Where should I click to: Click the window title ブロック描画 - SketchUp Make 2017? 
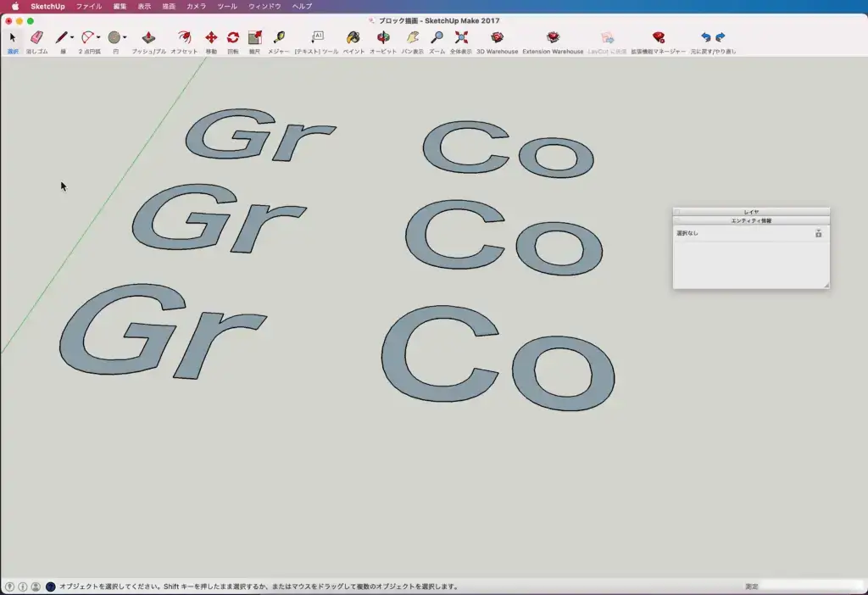click(x=439, y=21)
